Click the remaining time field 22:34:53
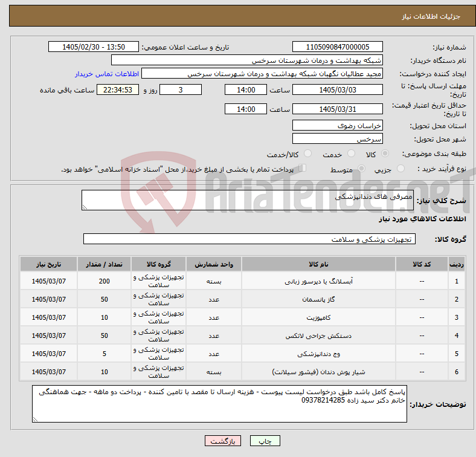This screenshot has width=476, height=457. click(x=118, y=89)
